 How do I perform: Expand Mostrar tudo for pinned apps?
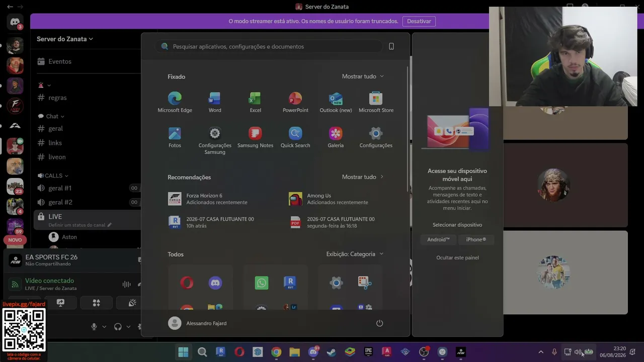click(x=363, y=76)
